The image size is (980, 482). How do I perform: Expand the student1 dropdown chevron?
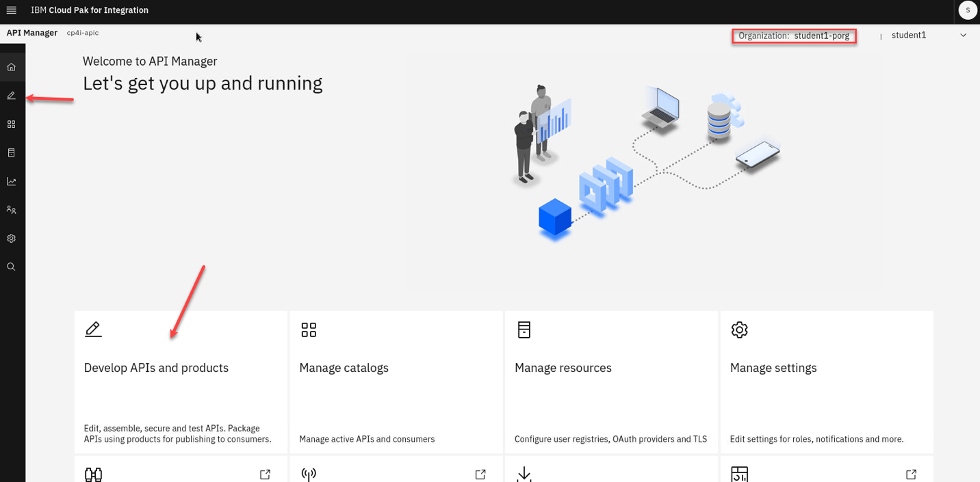click(x=963, y=36)
